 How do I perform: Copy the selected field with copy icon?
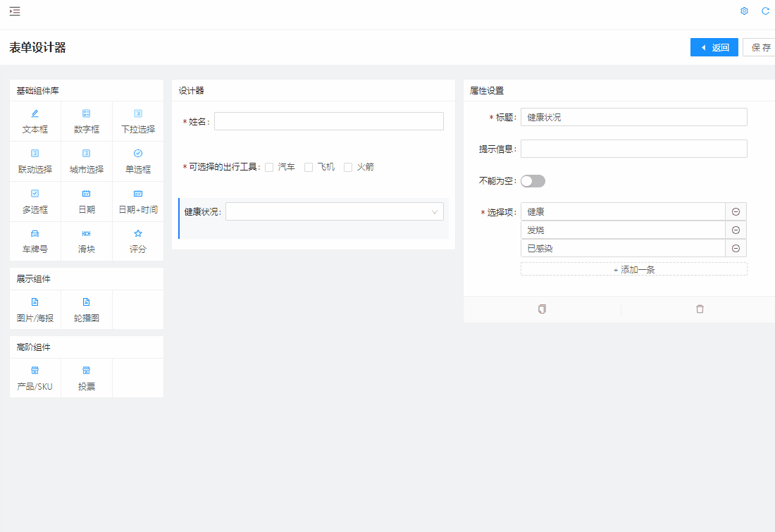pyautogui.click(x=542, y=309)
